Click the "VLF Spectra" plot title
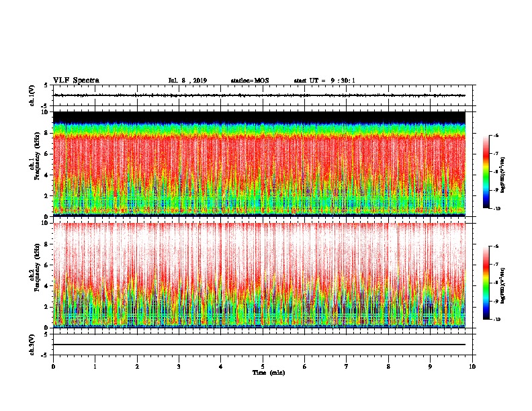 76,81
